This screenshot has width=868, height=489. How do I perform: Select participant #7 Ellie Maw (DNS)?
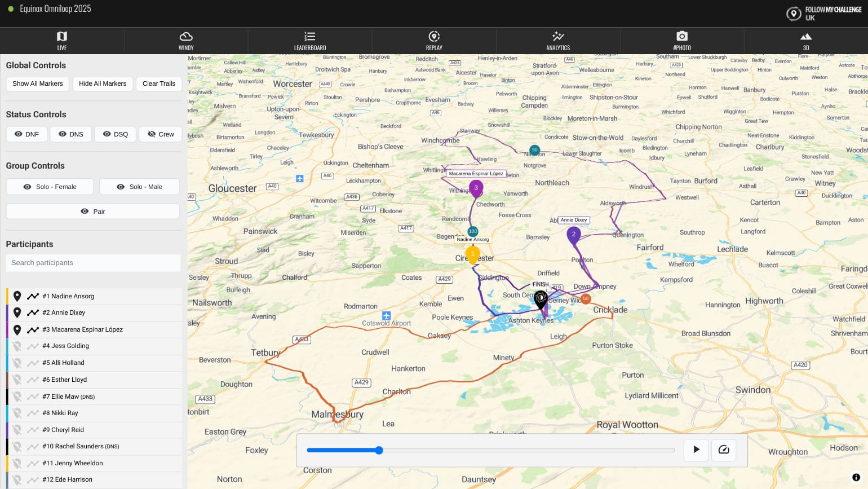(x=69, y=397)
